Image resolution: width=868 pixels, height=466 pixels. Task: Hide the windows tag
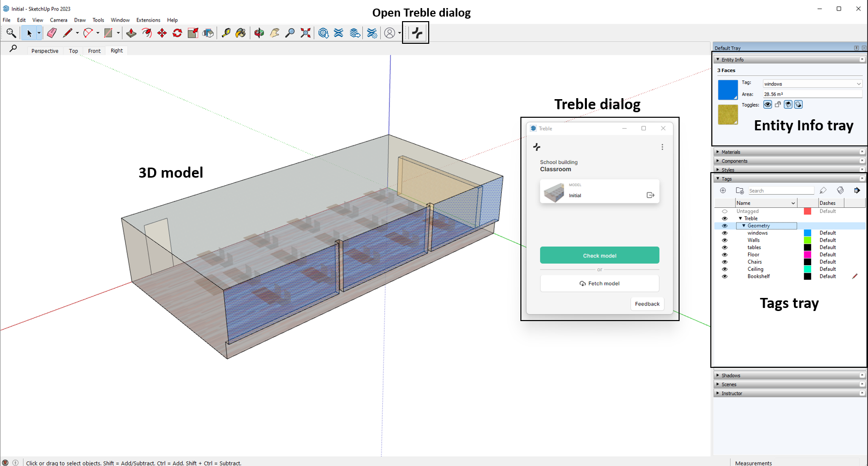point(724,233)
